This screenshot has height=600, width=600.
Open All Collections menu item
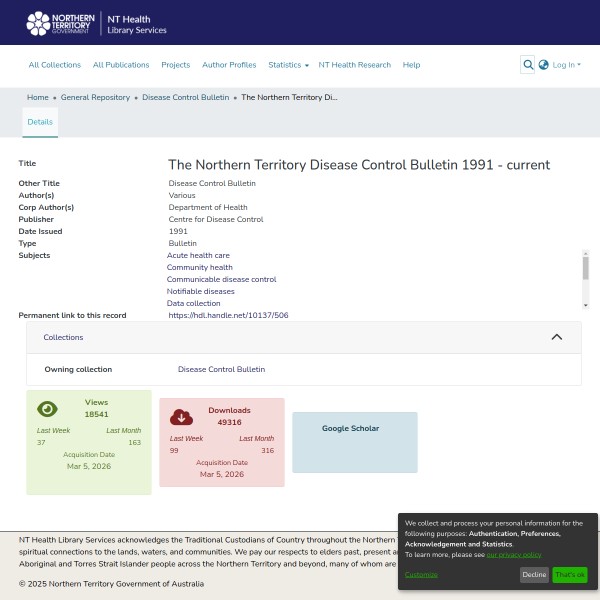tap(55, 65)
